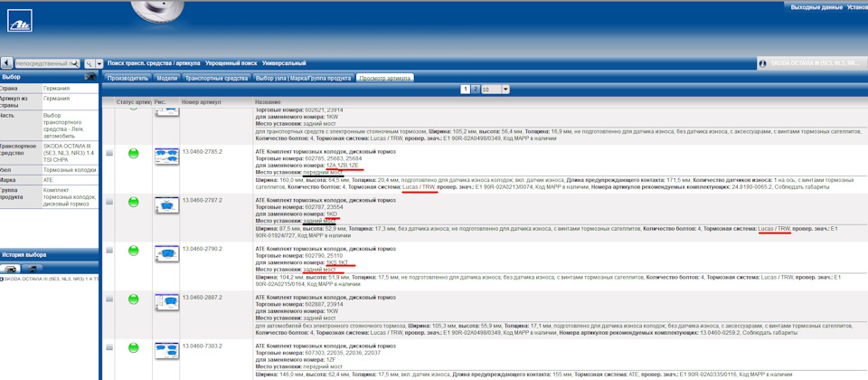
Task: Click article number 13.0460-2790.2
Action: click(x=202, y=249)
